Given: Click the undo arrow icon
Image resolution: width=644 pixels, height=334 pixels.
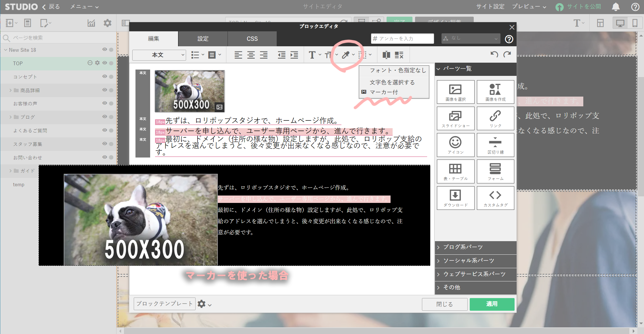Looking at the screenshot, I should click(494, 54).
